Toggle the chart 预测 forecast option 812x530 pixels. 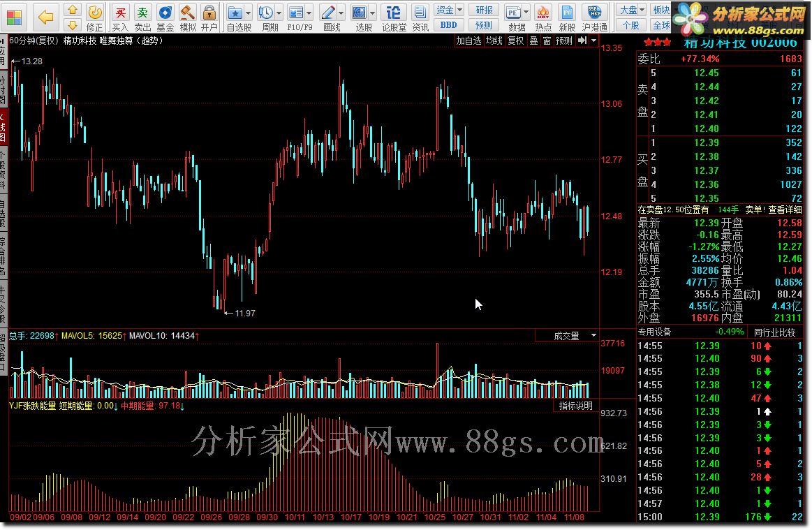tap(564, 41)
